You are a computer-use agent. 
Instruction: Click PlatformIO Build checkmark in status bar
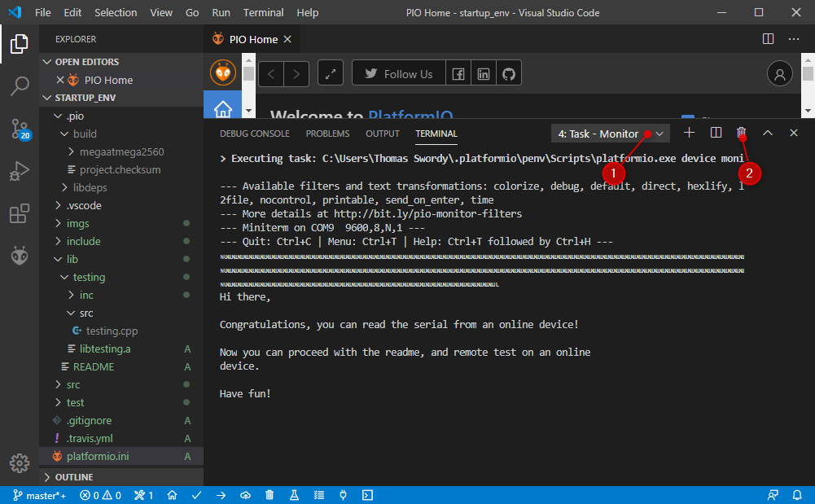tap(196, 495)
